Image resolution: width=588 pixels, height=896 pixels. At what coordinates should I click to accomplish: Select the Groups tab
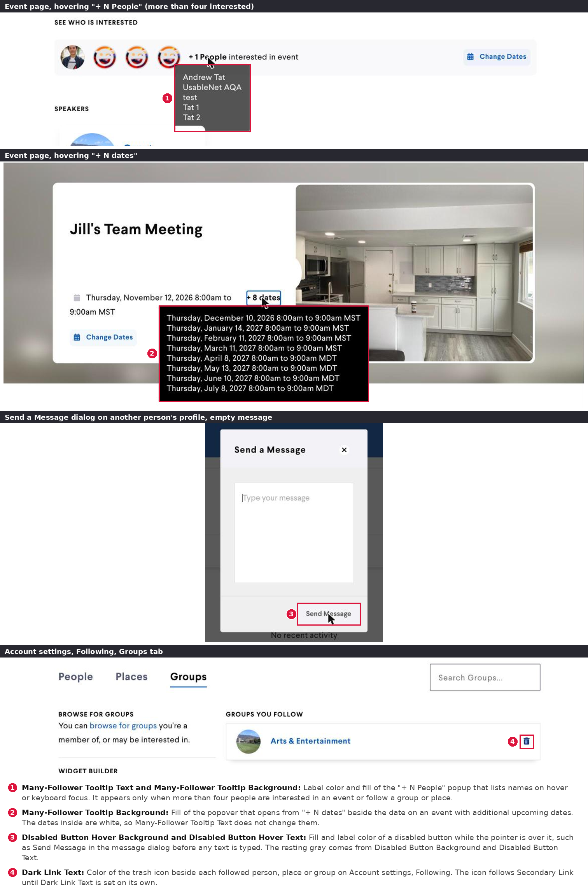click(188, 677)
